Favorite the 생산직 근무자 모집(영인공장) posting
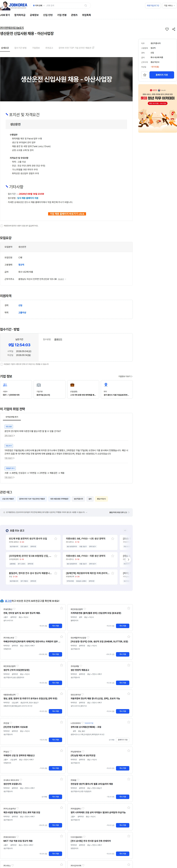Viewport: 177px width, 868px height. (61, 665)
